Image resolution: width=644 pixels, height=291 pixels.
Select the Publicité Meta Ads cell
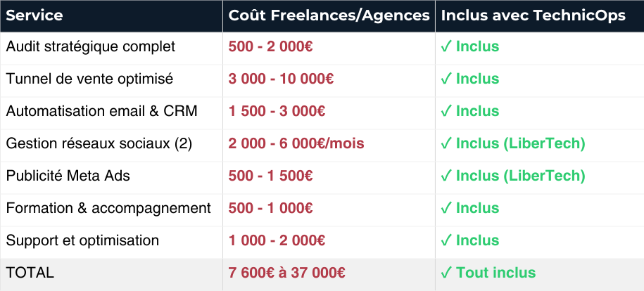click(68, 176)
